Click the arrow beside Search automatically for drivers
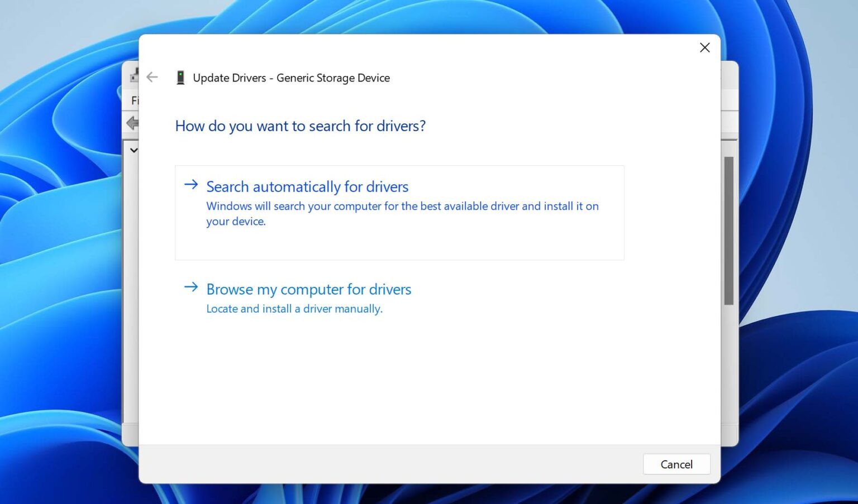This screenshot has width=858, height=504. tap(190, 185)
